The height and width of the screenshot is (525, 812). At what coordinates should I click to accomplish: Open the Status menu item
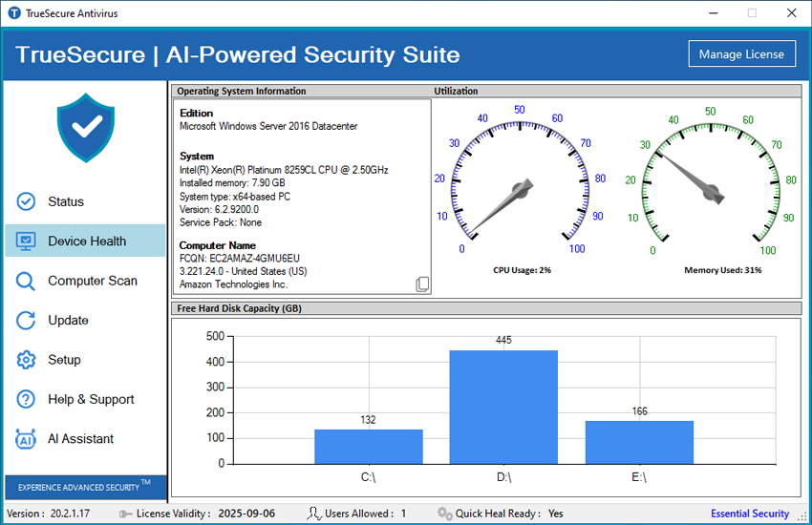tap(66, 201)
